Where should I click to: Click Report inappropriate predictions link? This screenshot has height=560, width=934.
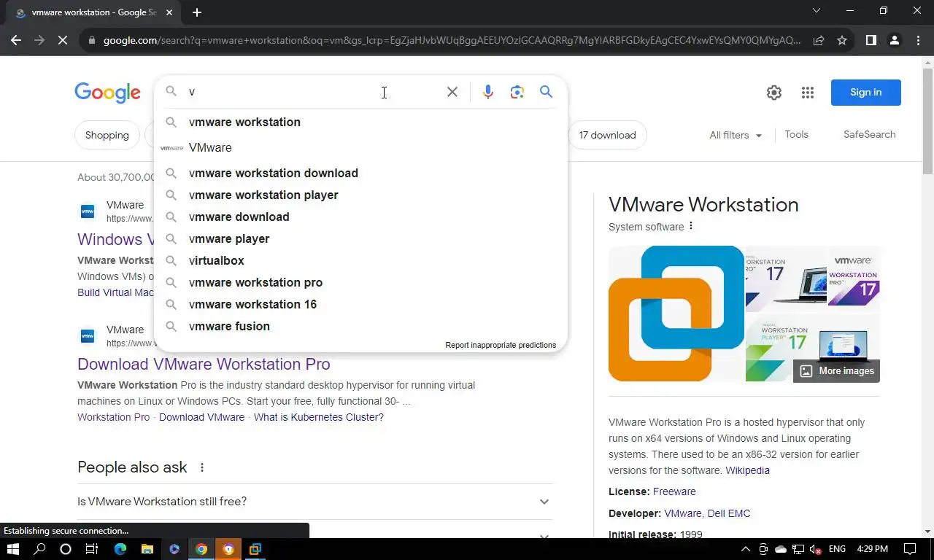[x=501, y=345]
